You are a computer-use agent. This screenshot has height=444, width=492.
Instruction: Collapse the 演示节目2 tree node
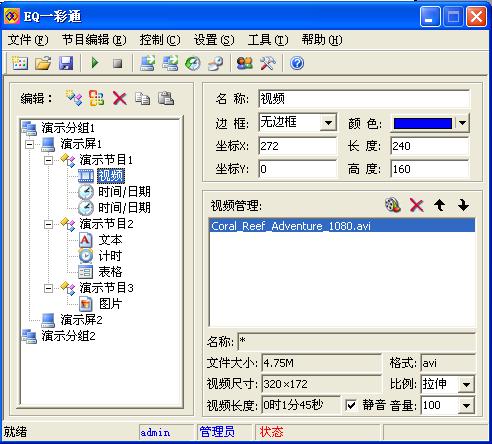click(48, 224)
